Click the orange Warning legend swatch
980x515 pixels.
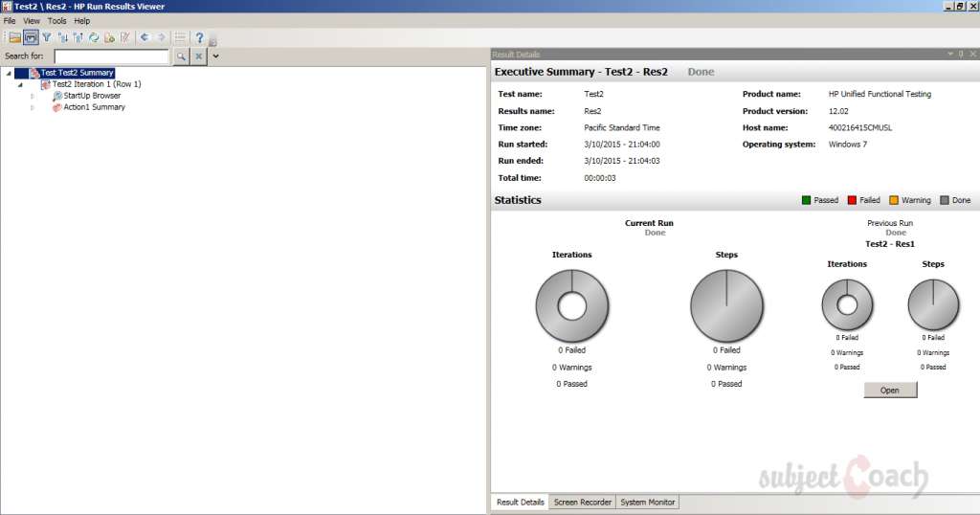tap(894, 200)
